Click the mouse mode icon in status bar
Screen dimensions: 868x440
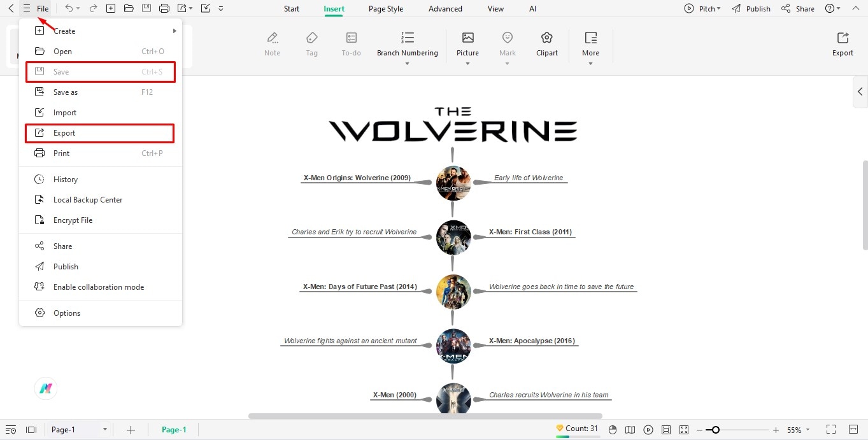[x=613, y=430]
